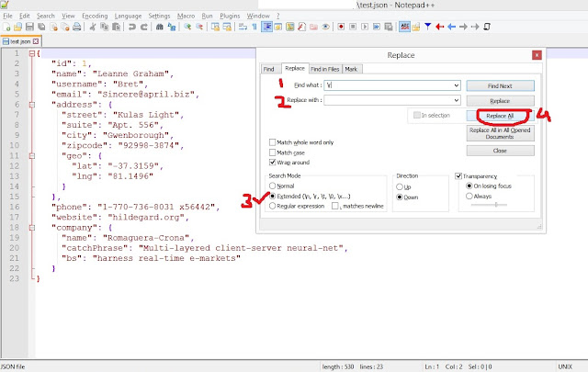
Task: Click the Replace All button
Action: (x=500, y=116)
